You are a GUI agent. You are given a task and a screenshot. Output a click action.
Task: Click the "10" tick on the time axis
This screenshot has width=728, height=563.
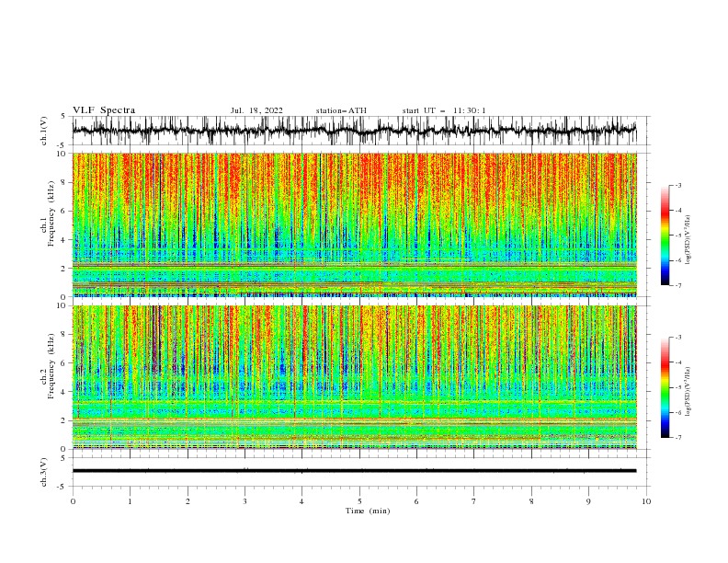[x=646, y=501]
